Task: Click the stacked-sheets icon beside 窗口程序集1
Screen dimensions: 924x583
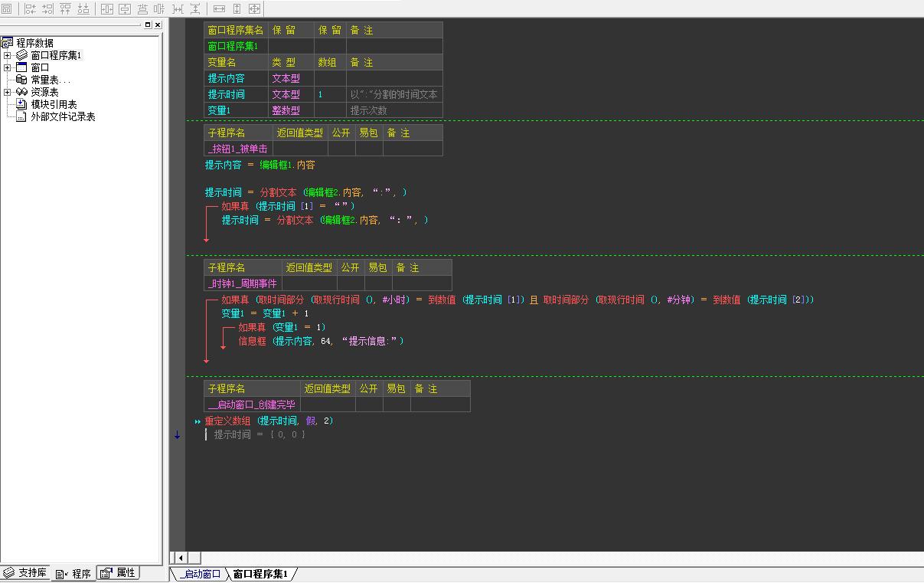Action: 21,55
